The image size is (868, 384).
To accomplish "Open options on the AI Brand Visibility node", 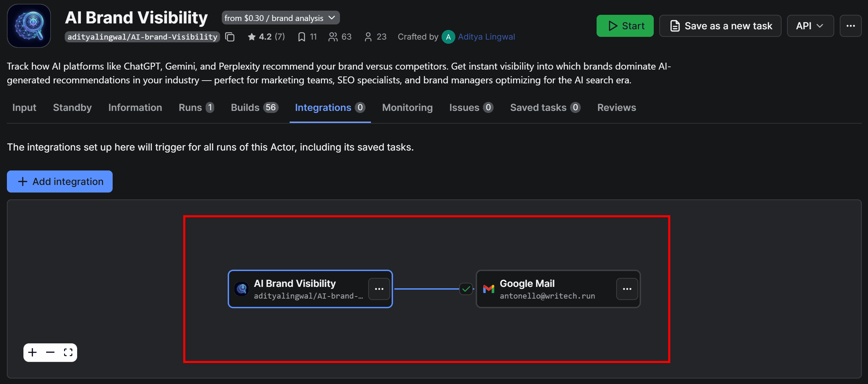I will 379,289.
